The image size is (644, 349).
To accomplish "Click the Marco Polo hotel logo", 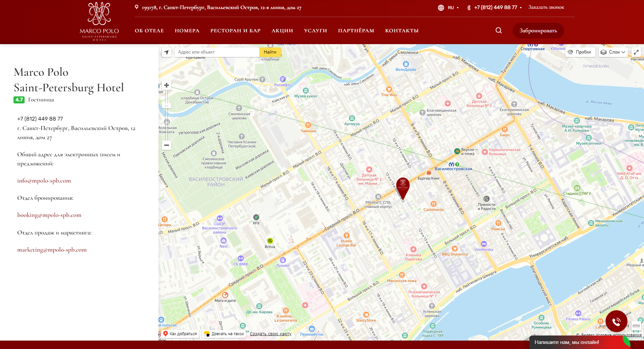I will 99,22.
